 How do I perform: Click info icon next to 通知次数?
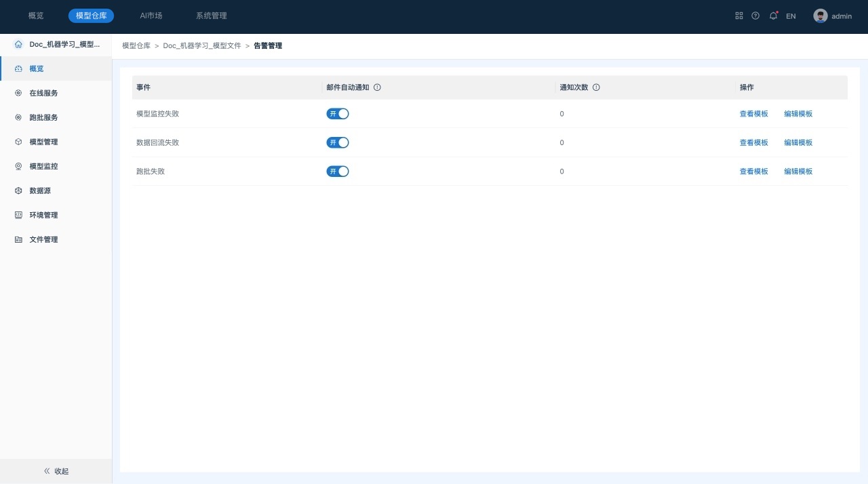(x=596, y=87)
